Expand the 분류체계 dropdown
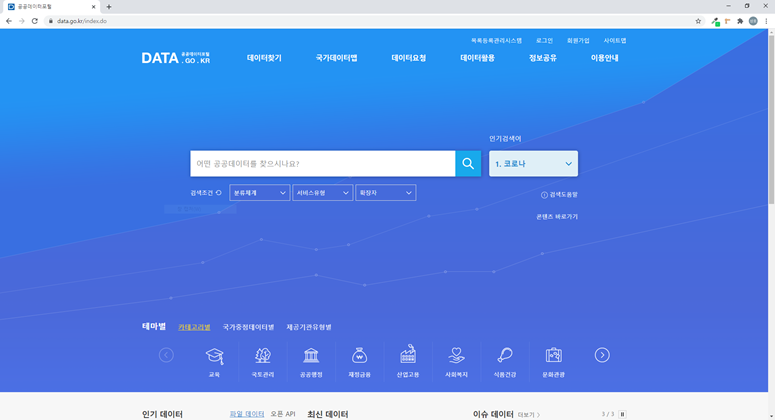Viewport: 775px width, 420px height. [259, 193]
